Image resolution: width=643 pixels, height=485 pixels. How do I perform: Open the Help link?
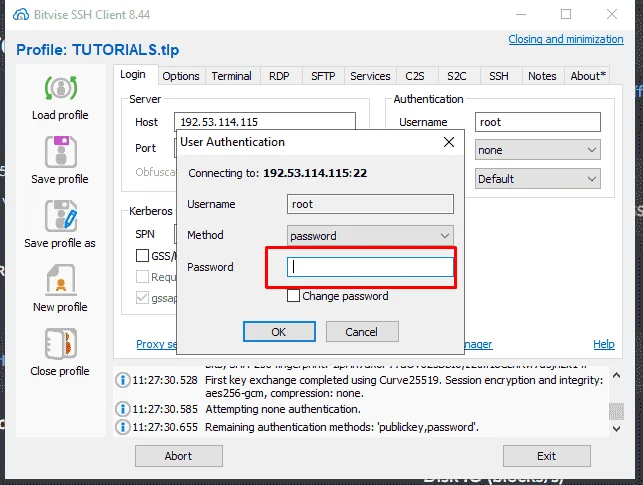pyautogui.click(x=604, y=344)
